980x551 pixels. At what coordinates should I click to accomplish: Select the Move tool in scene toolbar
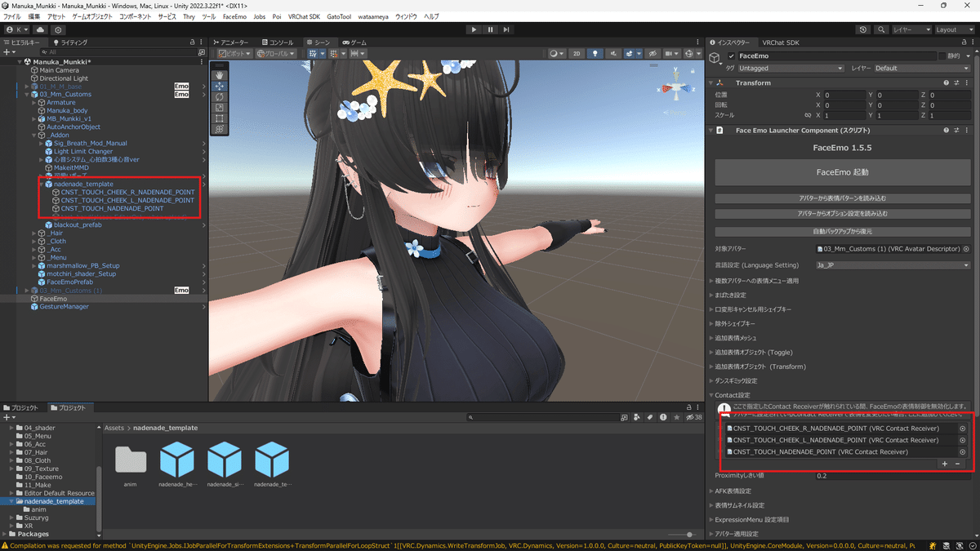(x=220, y=86)
